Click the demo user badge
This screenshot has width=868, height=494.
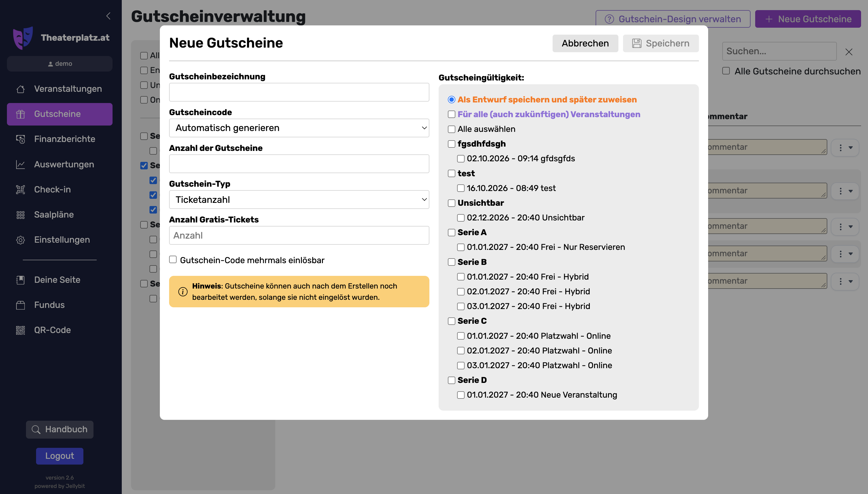click(60, 64)
